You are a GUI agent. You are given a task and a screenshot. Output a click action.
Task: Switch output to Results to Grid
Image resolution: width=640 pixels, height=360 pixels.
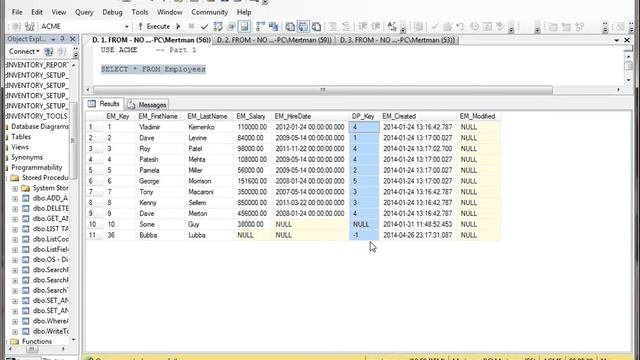pyautogui.click(x=303, y=27)
